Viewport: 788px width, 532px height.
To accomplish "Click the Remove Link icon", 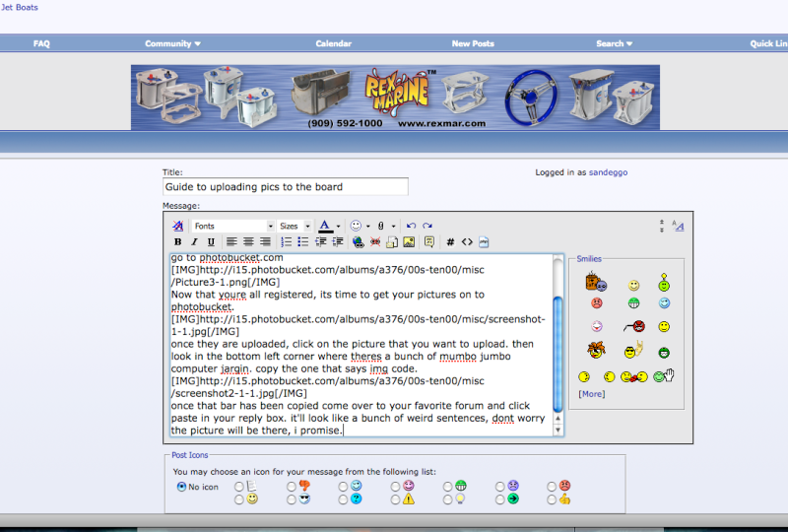I will point(375,242).
